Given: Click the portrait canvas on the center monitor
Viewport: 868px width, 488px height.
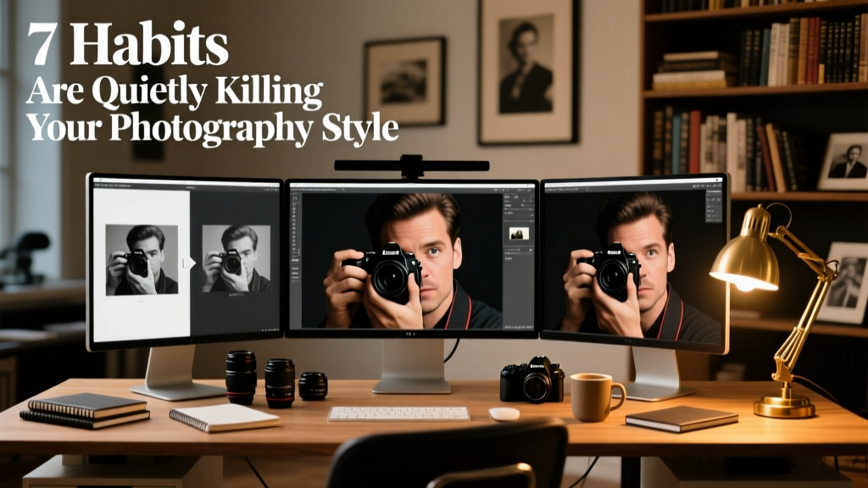Looking at the screenshot, I should point(403,261).
